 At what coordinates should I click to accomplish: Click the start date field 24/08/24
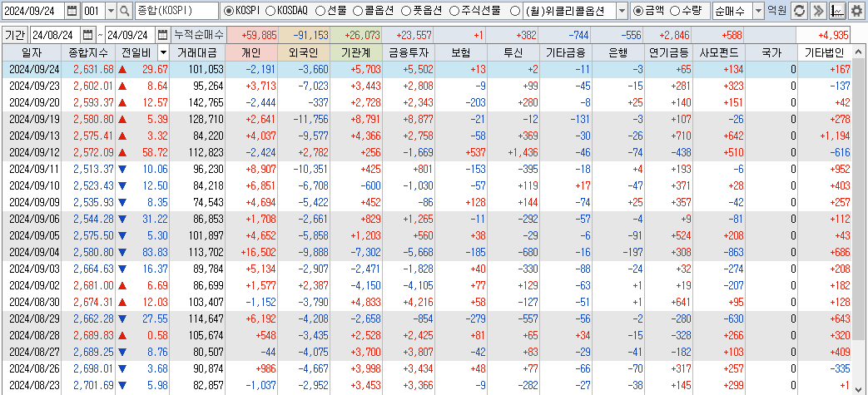click(56, 35)
